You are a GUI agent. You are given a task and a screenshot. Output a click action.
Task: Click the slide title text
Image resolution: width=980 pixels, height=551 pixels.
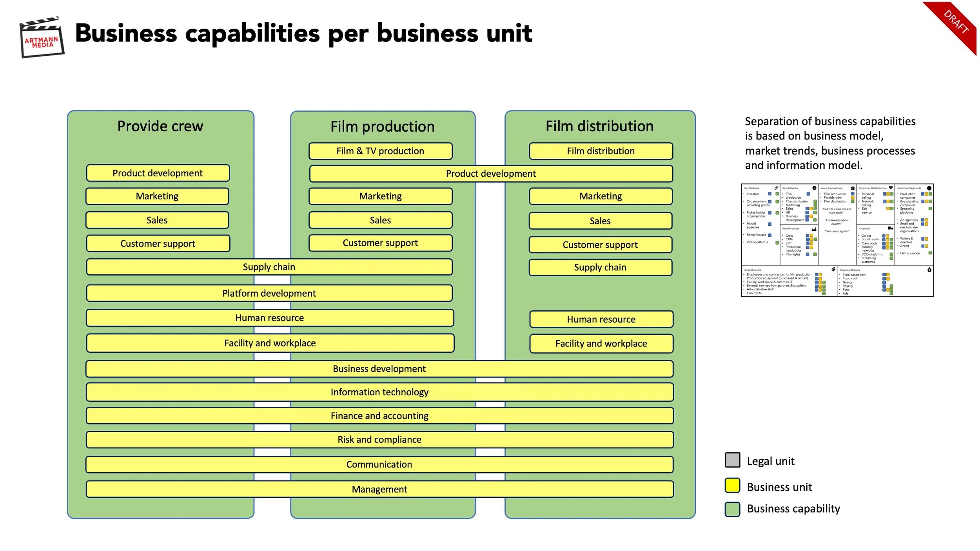point(303,34)
